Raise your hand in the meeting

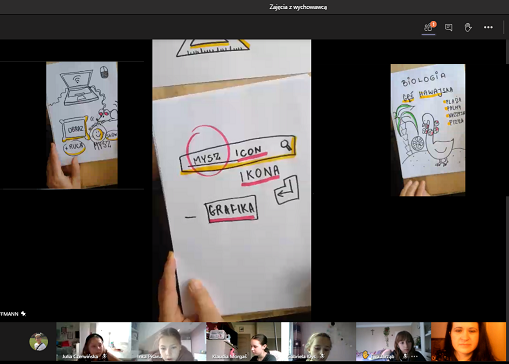(x=468, y=27)
